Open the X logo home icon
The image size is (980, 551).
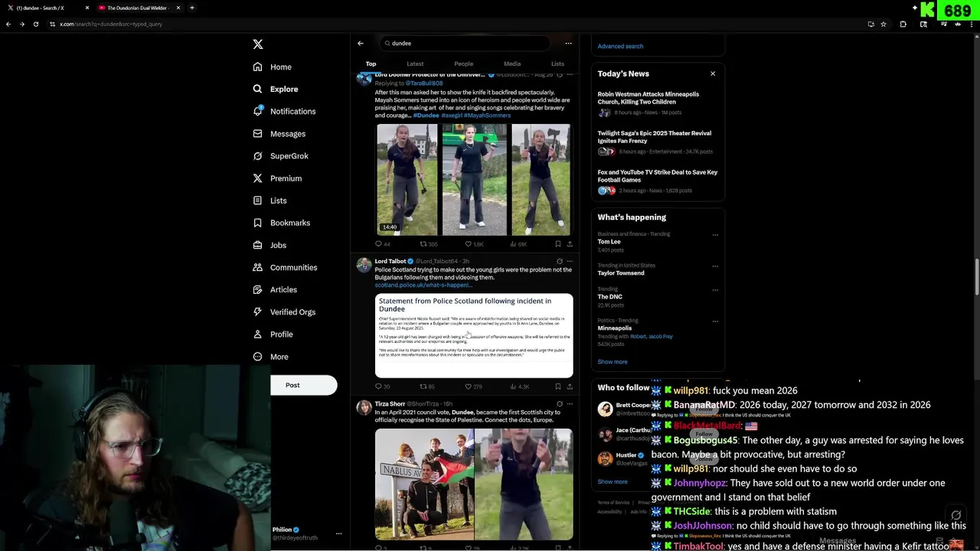pyautogui.click(x=258, y=44)
